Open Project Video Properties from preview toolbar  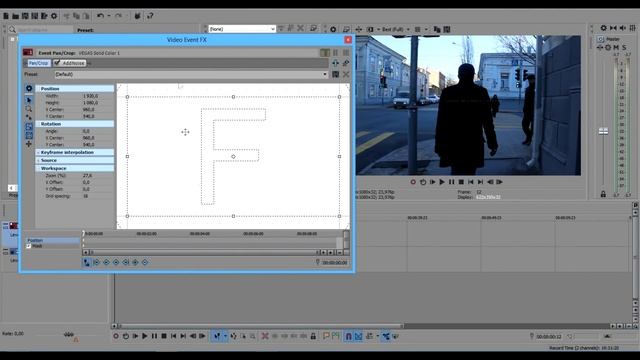click(x=333, y=29)
